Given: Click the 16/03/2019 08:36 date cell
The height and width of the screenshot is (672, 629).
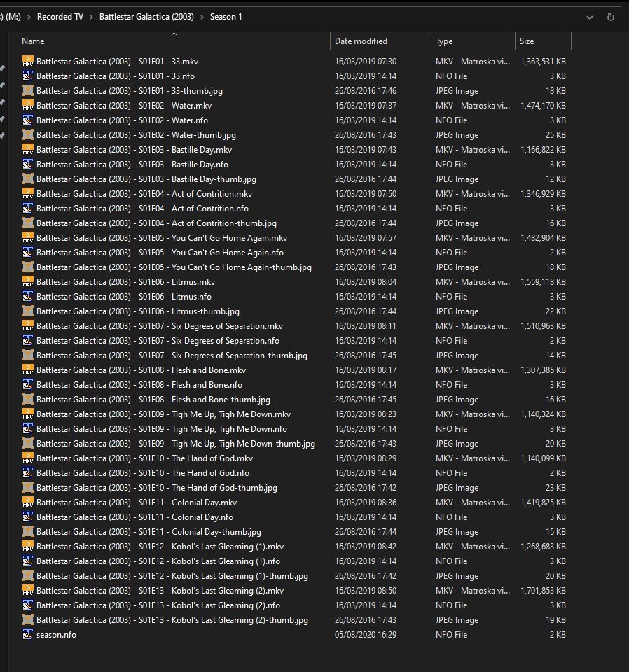Looking at the screenshot, I should tap(366, 503).
